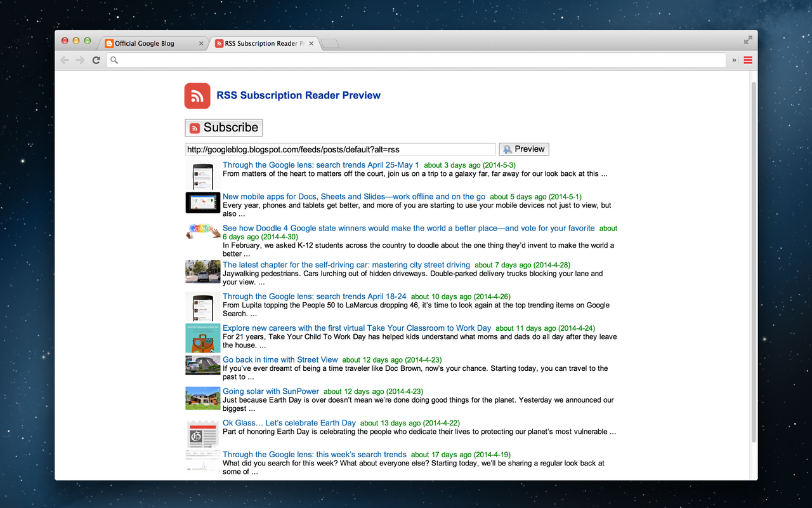Click the self-driving car thumbnail

pos(203,272)
